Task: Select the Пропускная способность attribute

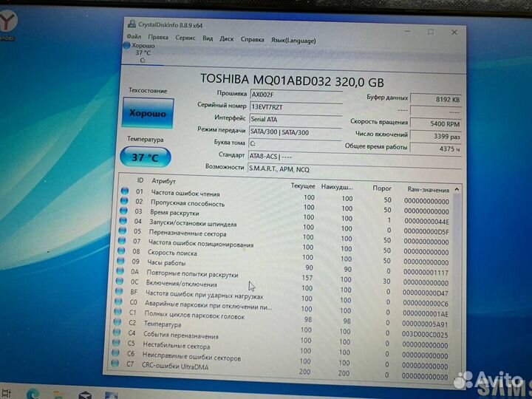Action: 188,203
